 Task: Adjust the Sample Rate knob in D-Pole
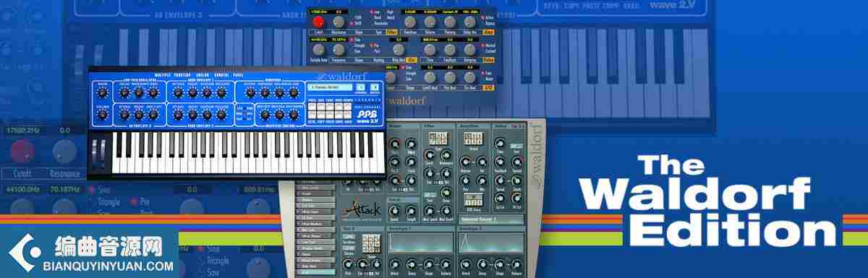[x=318, y=49]
